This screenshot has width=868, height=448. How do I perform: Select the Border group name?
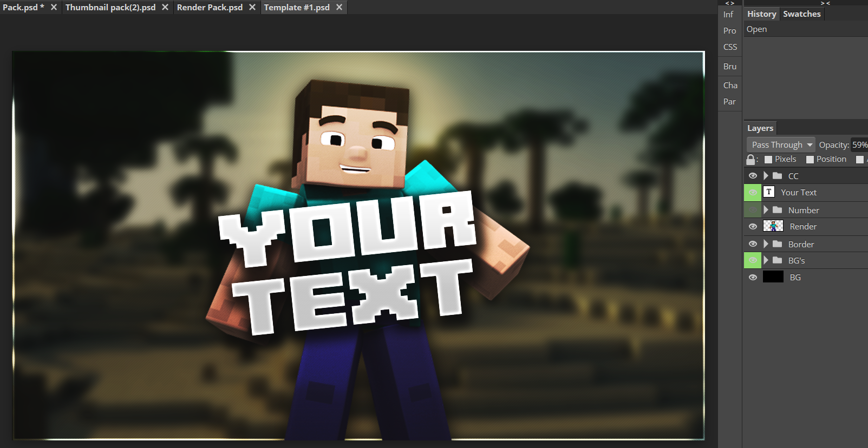click(x=801, y=245)
